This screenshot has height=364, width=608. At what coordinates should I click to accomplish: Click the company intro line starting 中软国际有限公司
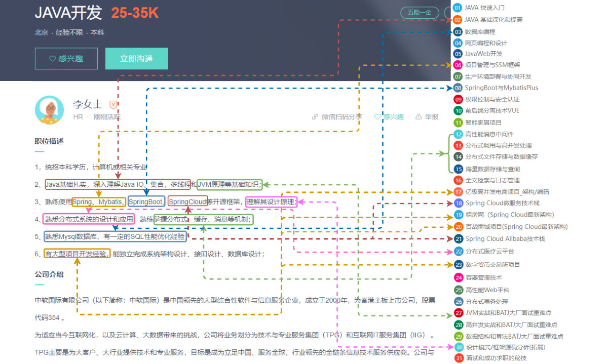[235, 300]
